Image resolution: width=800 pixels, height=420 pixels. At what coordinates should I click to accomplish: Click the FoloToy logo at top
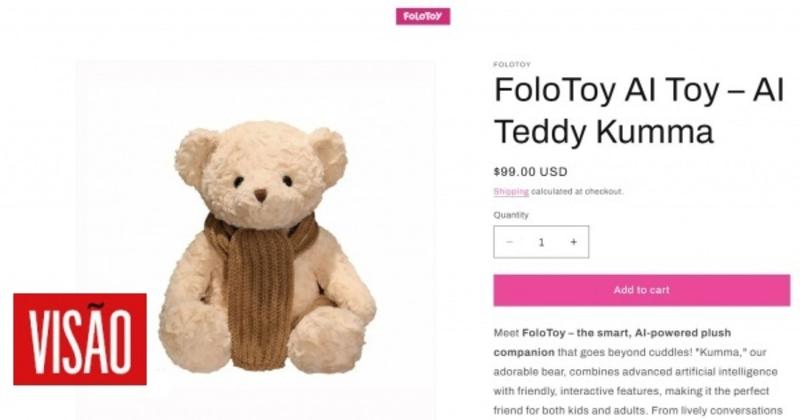(x=423, y=16)
